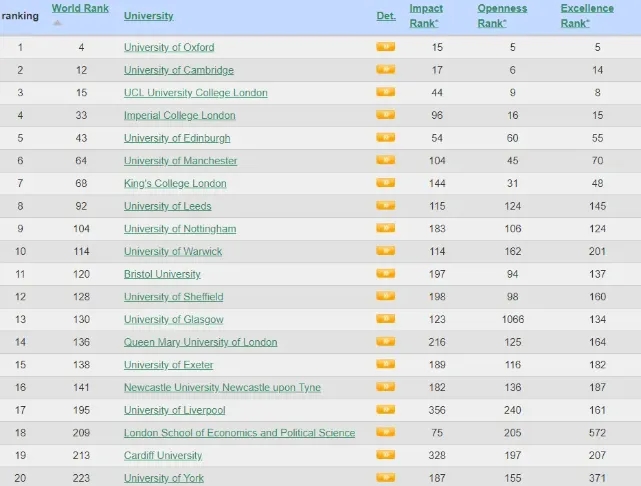Sort by Impact Rank header
This screenshot has width=641, height=486.
[426, 16]
